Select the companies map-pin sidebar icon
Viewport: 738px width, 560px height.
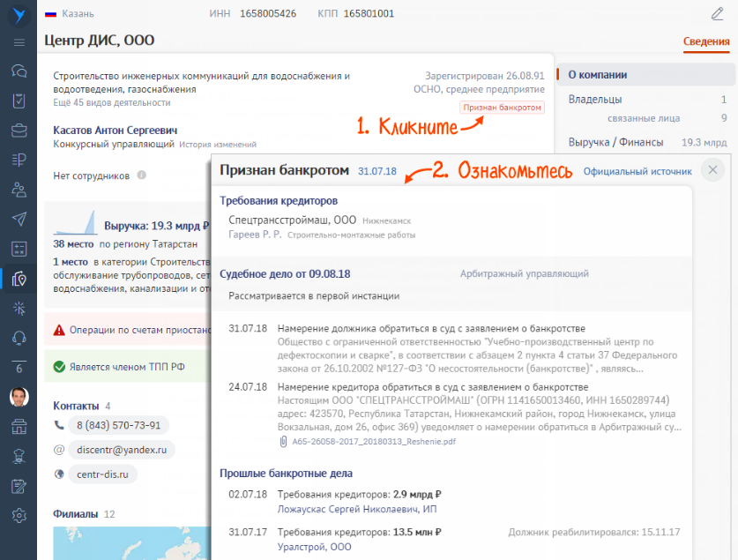tap(19, 279)
